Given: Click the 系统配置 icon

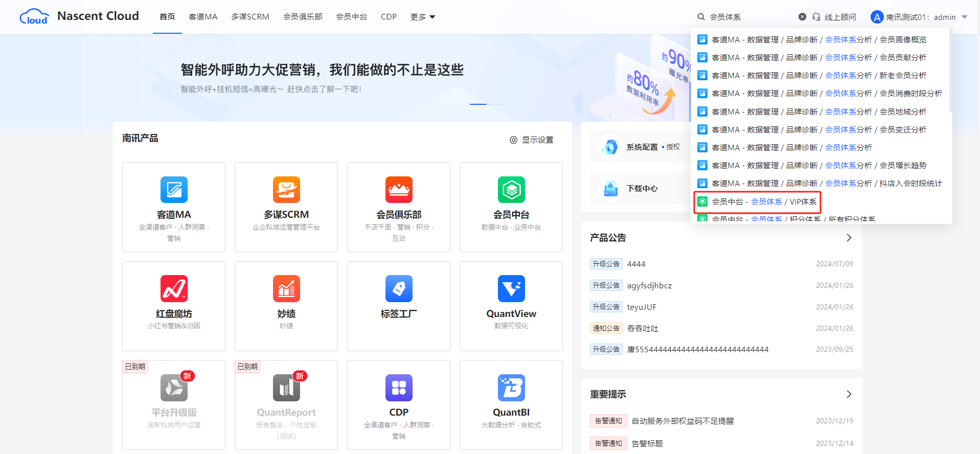Looking at the screenshot, I should (610, 147).
